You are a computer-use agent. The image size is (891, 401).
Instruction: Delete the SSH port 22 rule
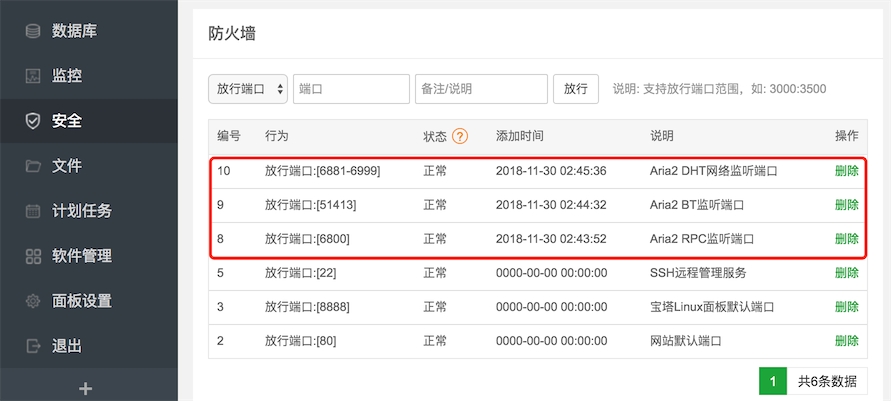(x=847, y=273)
